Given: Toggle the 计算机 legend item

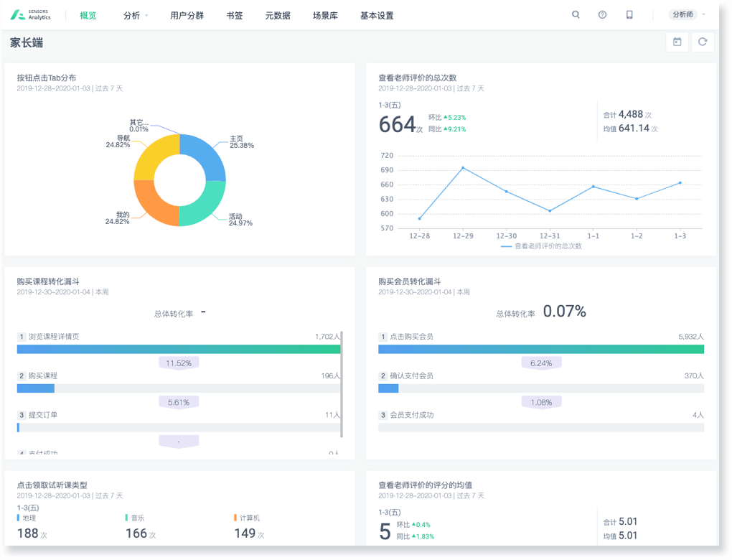Looking at the screenshot, I should point(248,518).
